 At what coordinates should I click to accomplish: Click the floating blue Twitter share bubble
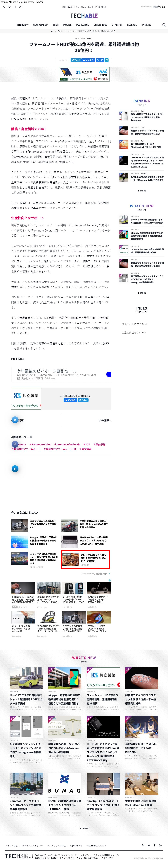tap(15, 420)
